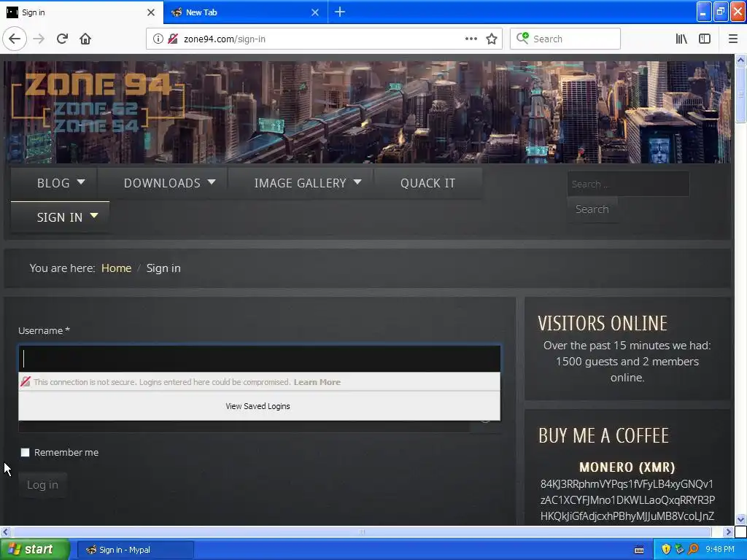Click the MONERO (XMR) heading
The width and height of the screenshot is (747, 560).
pyautogui.click(x=627, y=467)
